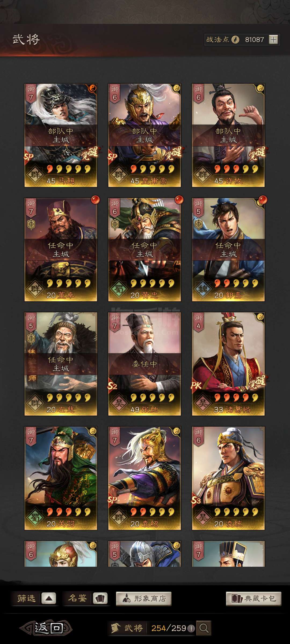Open the 形象商店 appearance shop
The width and height of the screenshot is (290, 644).
click(x=144, y=599)
